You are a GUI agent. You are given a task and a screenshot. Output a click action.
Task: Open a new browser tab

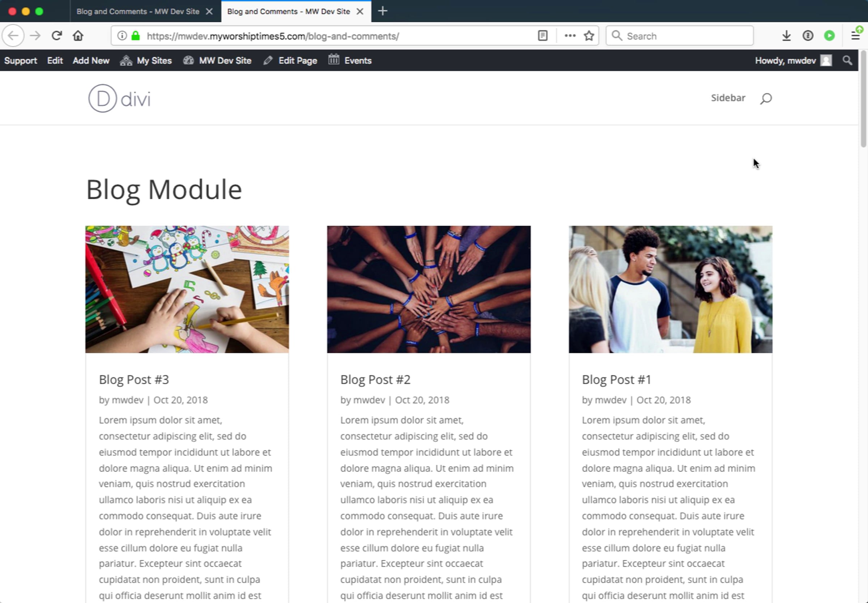[x=382, y=11]
